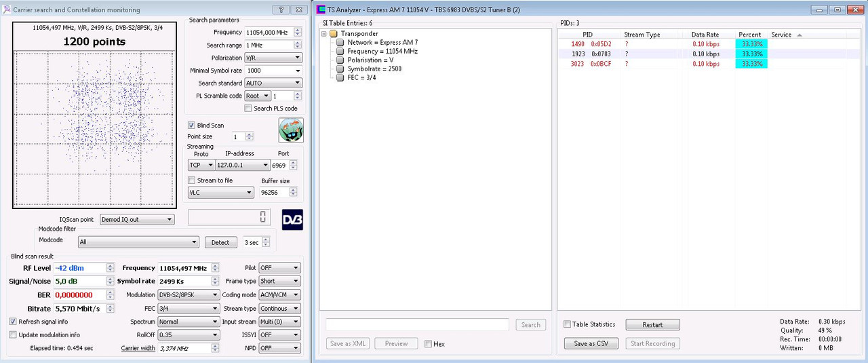Viewport: 868px width, 363px height.
Task: Enable the Stream to file checkbox
Action: (x=191, y=180)
